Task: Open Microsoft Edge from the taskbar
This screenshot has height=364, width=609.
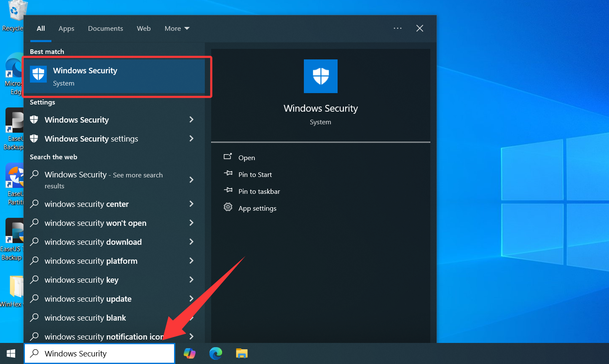Action: coord(216,353)
